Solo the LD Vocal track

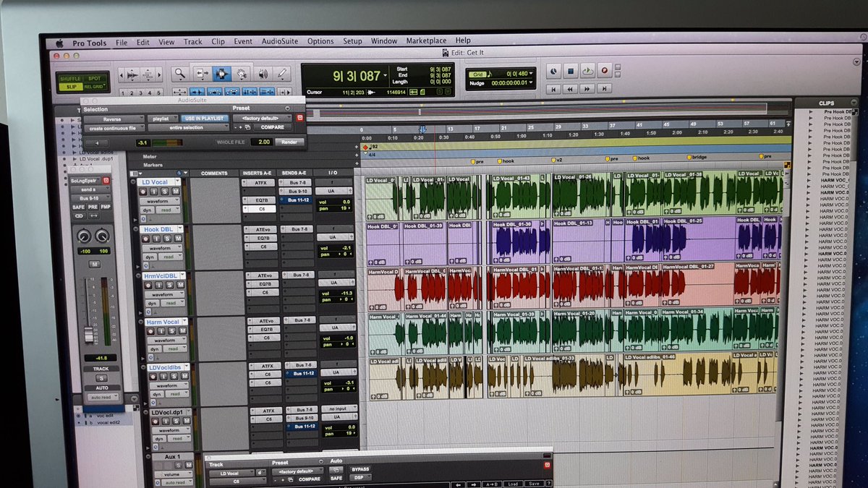pyautogui.click(x=164, y=191)
